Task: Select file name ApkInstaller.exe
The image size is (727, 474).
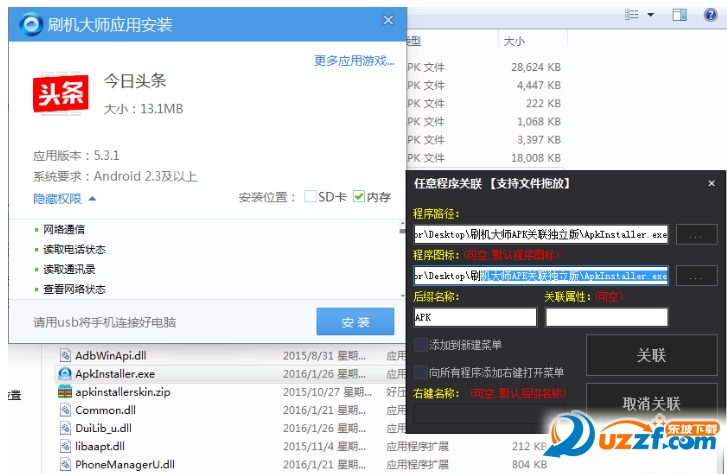Action: click(x=115, y=374)
